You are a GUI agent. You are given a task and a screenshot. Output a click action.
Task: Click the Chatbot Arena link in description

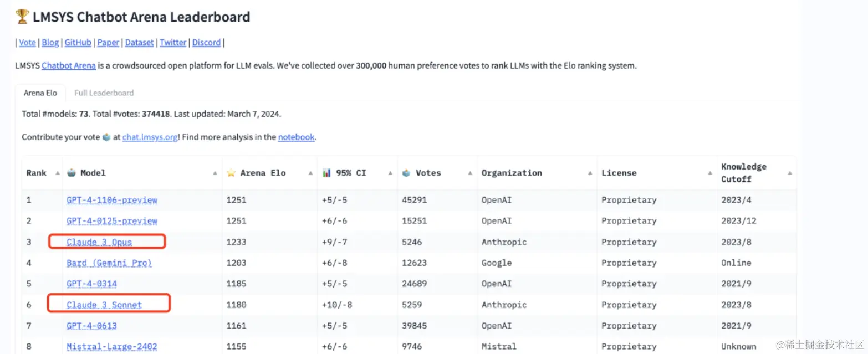pyautogui.click(x=69, y=65)
